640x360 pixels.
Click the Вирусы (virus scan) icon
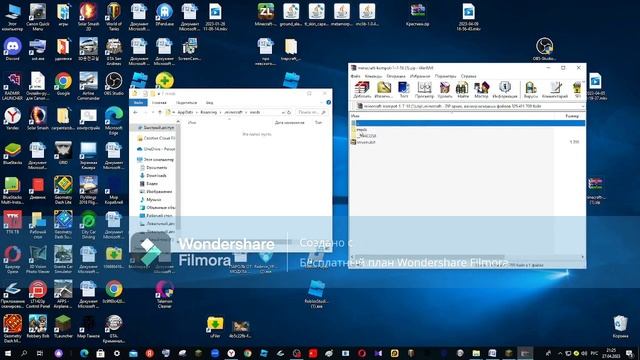click(x=531, y=90)
